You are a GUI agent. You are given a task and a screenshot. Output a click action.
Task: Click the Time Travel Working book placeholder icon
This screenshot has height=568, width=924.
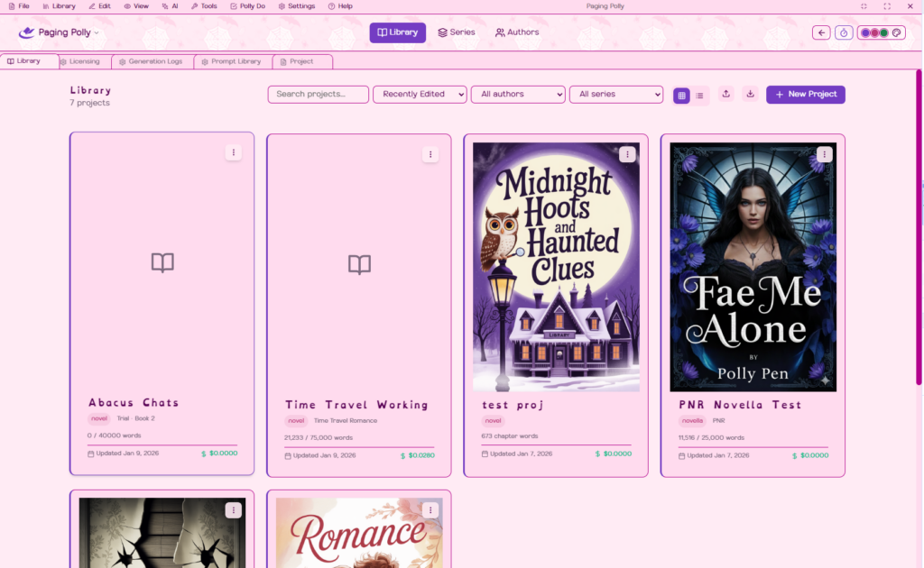[x=359, y=264]
